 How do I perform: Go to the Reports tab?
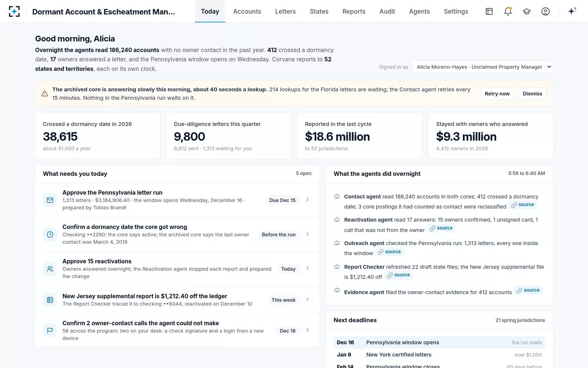(x=354, y=11)
